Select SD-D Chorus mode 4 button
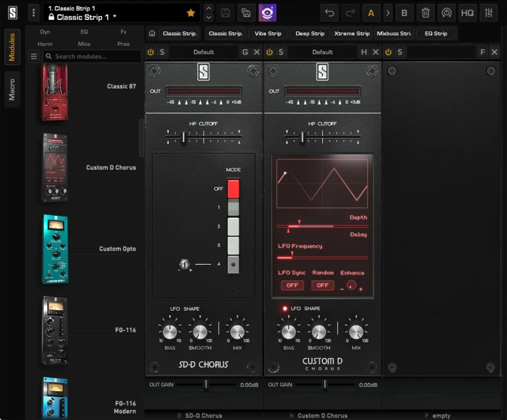Image resolution: width=507 pixels, height=420 pixels. tap(233, 265)
